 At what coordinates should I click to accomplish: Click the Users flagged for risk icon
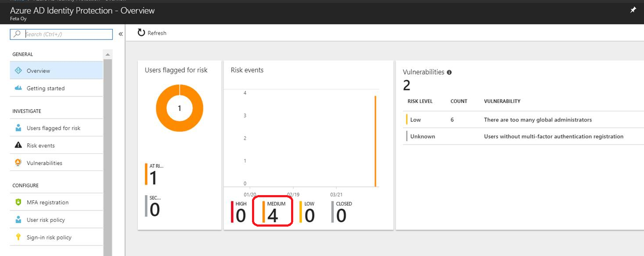pyautogui.click(x=17, y=128)
